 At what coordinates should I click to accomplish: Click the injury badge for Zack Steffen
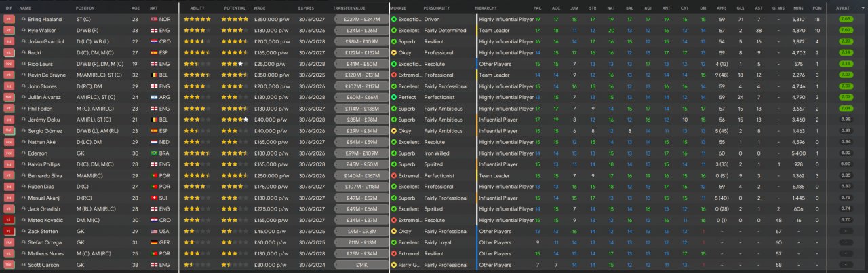pos(9,232)
